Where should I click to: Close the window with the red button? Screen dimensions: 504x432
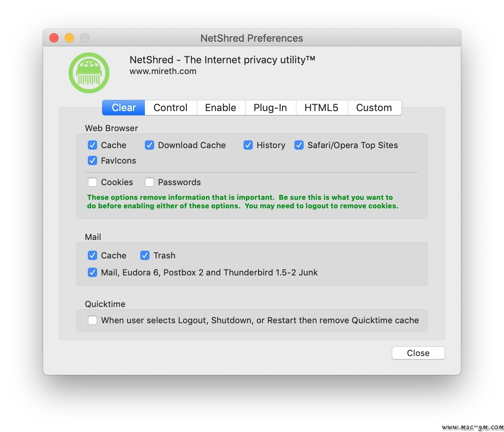(54, 38)
